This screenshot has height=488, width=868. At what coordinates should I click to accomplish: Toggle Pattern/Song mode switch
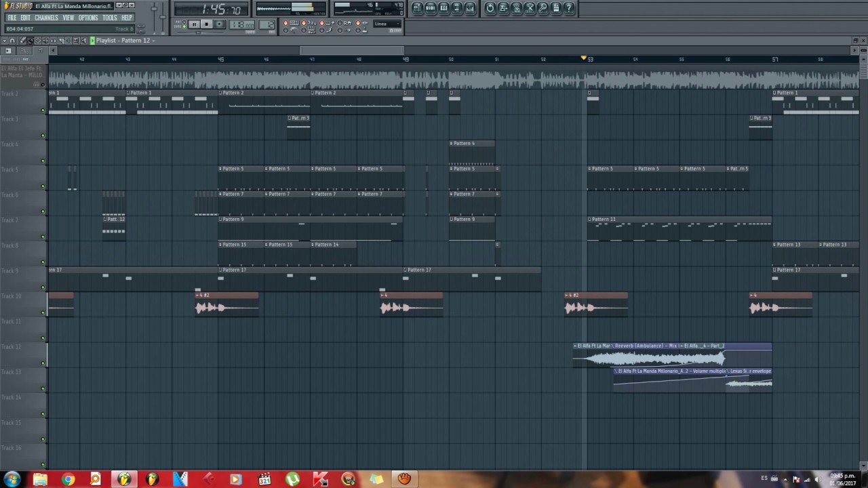click(184, 24)
